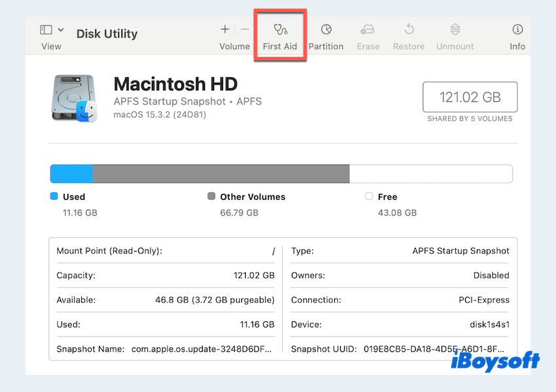Click the Used legend blue square

coord(54,196)
